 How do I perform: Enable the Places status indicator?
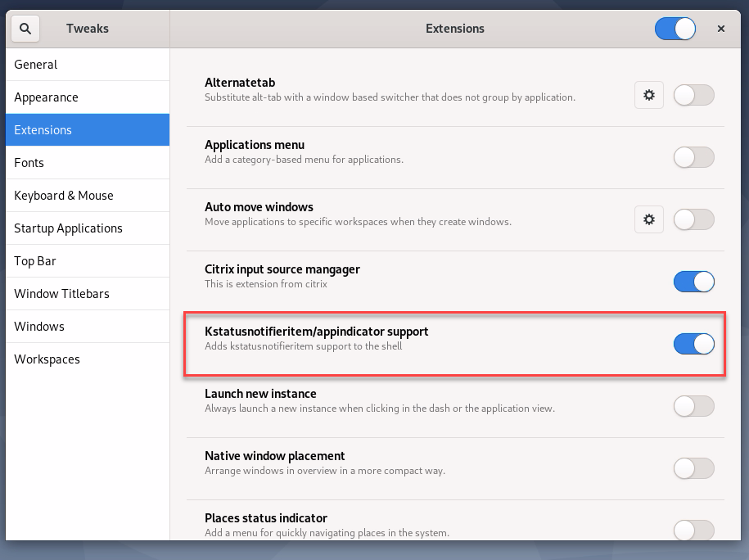click(693, 531)
